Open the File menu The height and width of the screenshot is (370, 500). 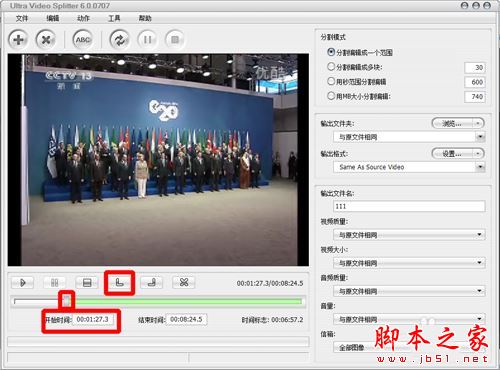click(22, 18)
